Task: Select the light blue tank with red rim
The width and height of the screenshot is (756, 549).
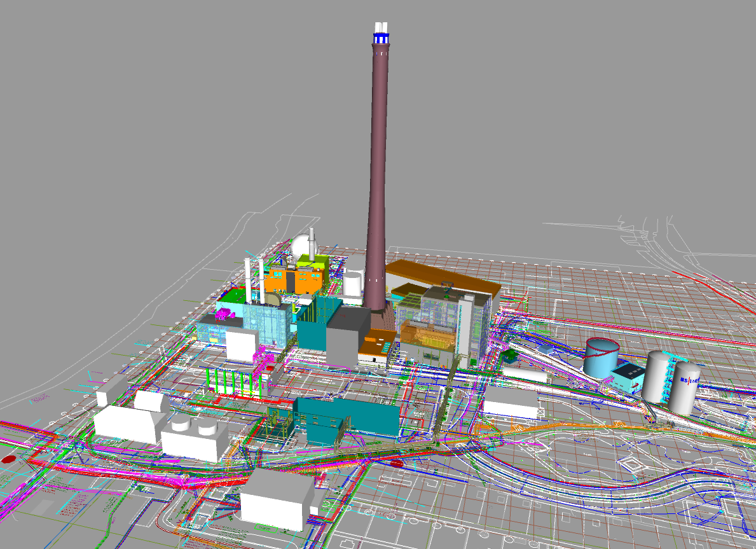Action: pos(600,358)
